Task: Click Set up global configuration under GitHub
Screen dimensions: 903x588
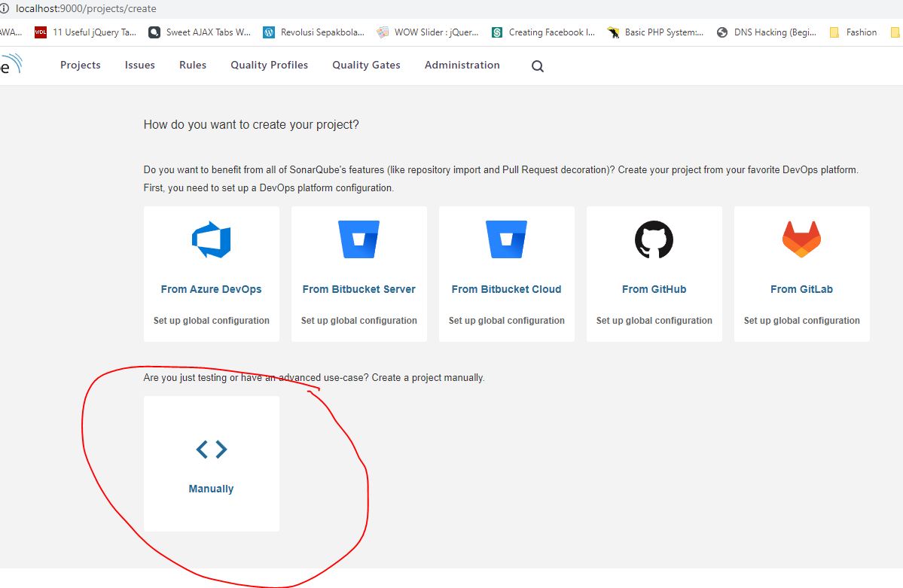Action: click(x=654, y=320)
